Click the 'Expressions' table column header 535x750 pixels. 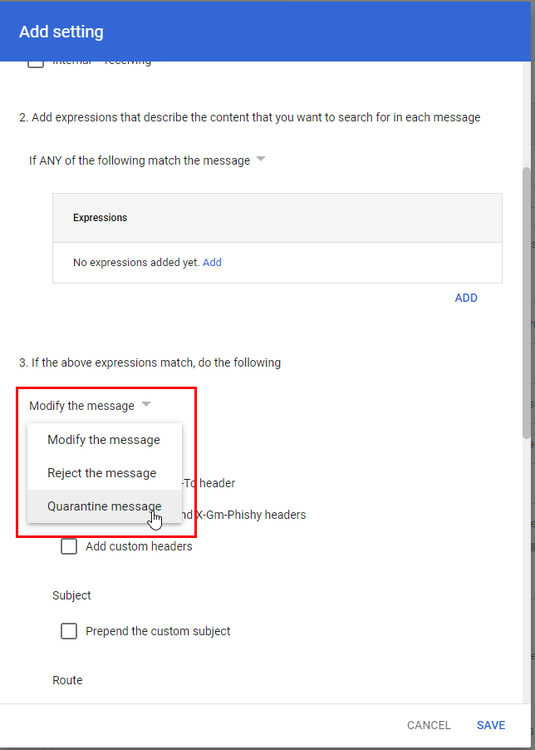click(x=100, y=218)
